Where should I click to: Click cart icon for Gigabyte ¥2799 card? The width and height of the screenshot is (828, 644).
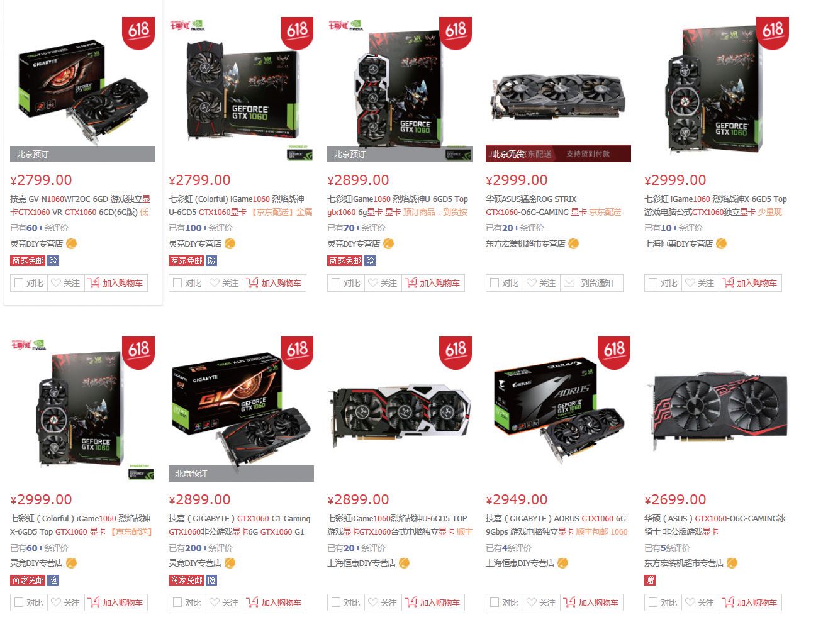94,283
